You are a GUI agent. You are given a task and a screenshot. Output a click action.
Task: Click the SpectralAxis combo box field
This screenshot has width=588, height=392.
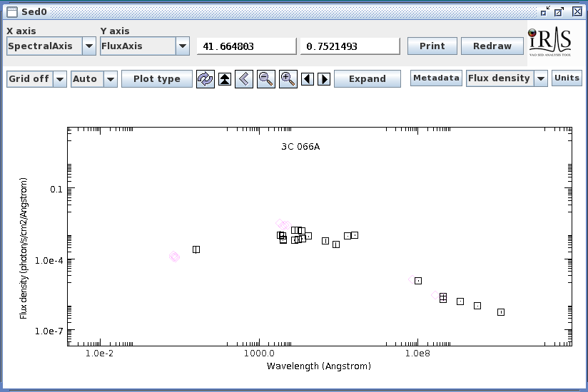point(45,46)
